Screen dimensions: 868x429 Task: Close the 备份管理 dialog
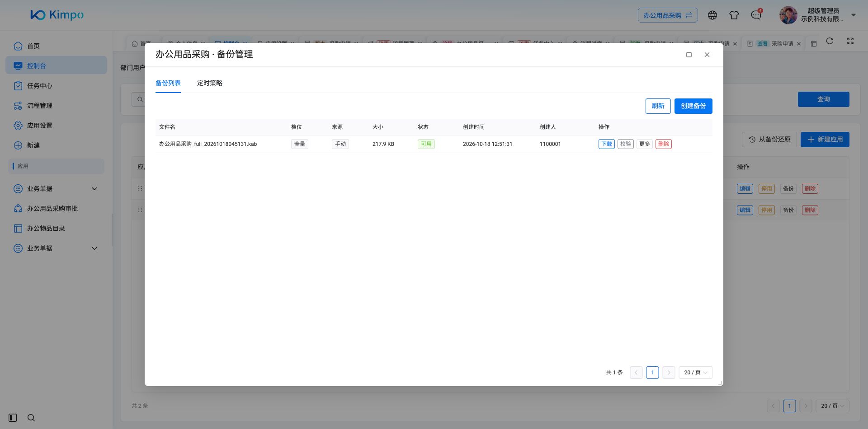point(707,55)
